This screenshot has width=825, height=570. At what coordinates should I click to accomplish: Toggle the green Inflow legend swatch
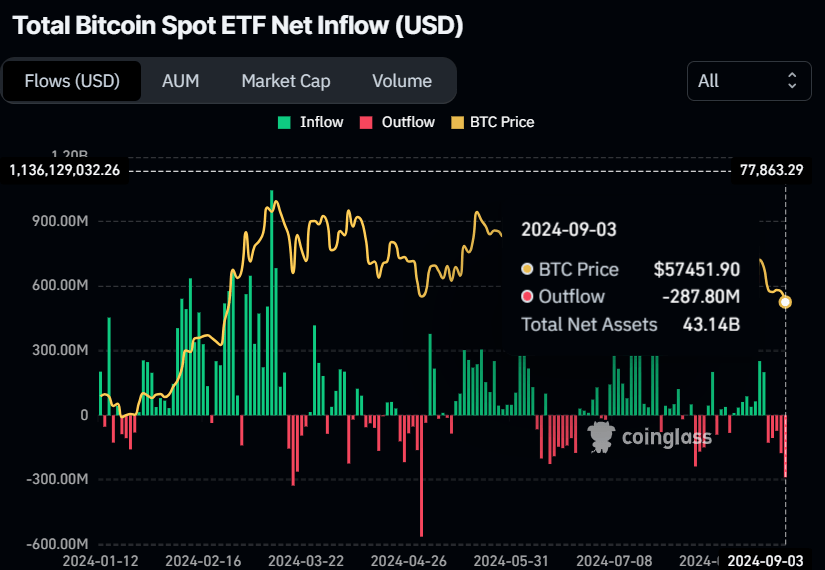[284, 123]
